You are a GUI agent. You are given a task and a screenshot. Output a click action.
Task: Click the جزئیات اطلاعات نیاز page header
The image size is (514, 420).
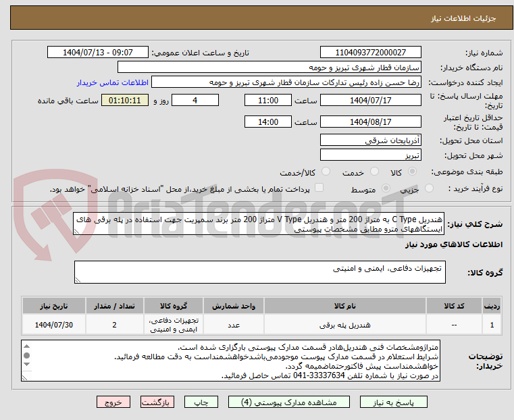point(463,18)
